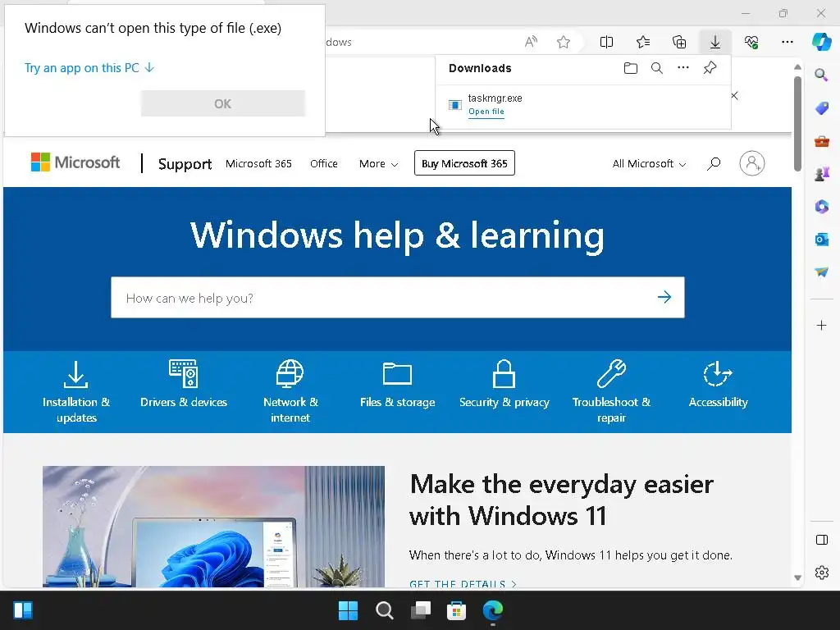Viewport: 840px width, 630px height.
Task: Click the How can we help you search field
Action: tap(398, 297)
